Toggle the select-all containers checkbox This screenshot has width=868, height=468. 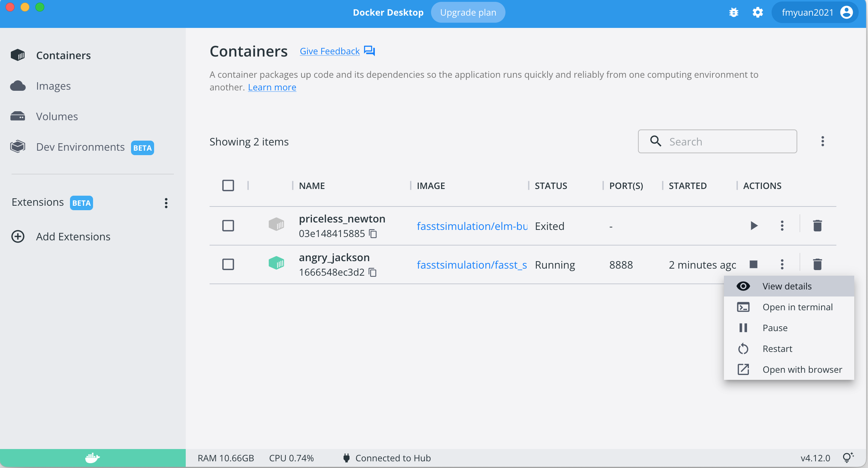pos(228,185)
